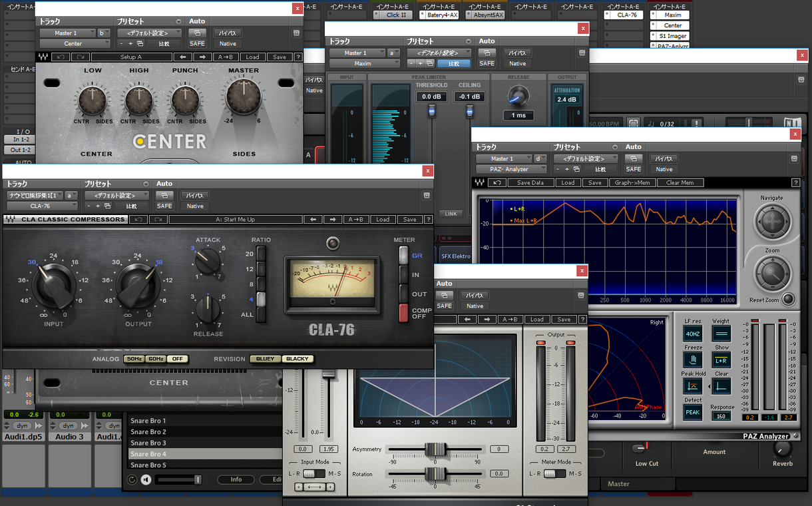Click the Navigate pad in PAZ Analyzer
812x506 pixels.
coord(772,221)
